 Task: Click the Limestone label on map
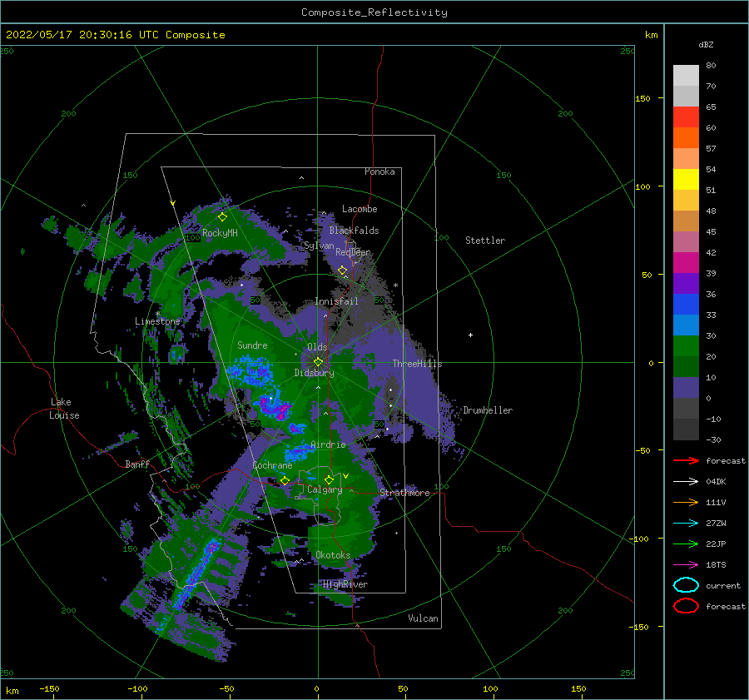click(157, 321)
